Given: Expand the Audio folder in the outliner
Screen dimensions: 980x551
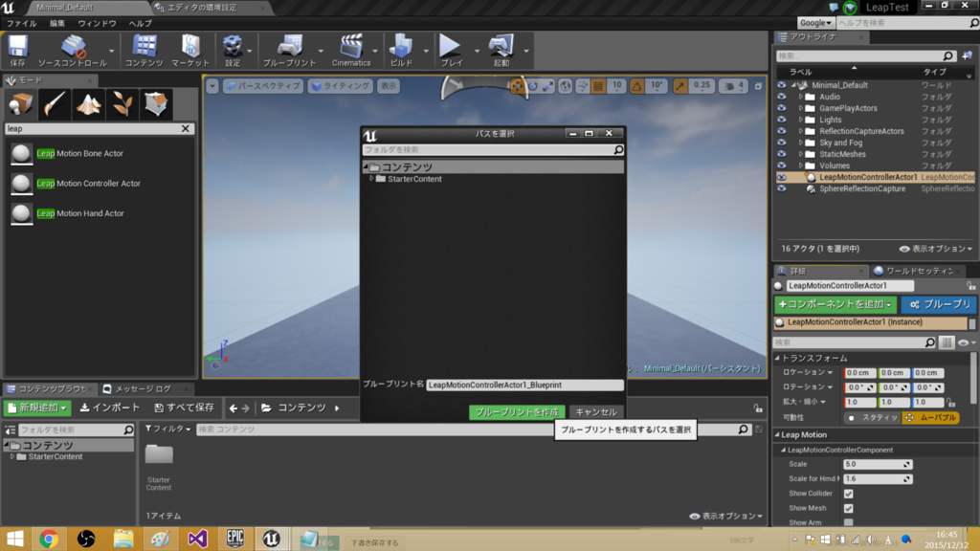Looking at the screenshot, I should tap(801, 97).
